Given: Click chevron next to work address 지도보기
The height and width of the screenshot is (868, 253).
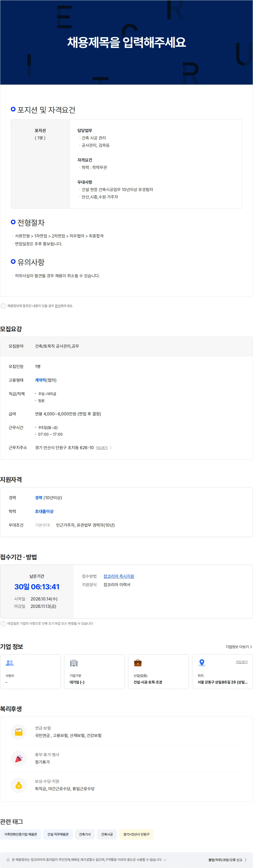Looking at the screenshot, I should [111, 448].
